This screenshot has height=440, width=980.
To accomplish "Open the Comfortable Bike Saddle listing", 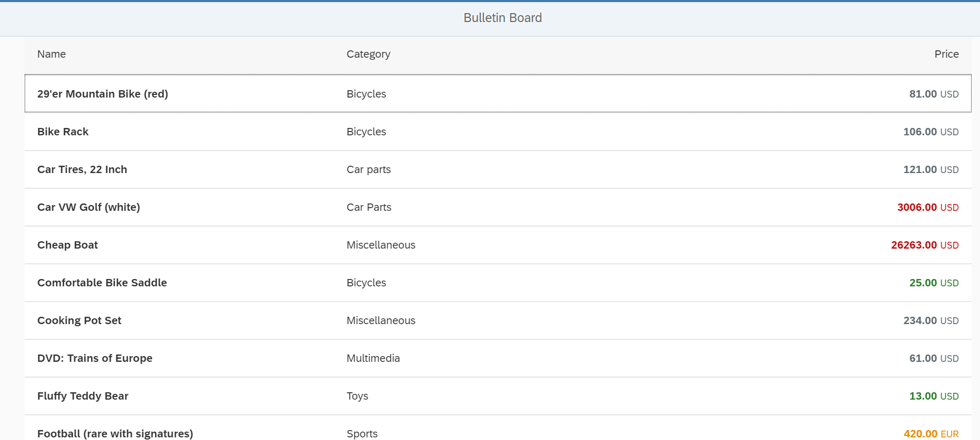I will click(102, 283).
